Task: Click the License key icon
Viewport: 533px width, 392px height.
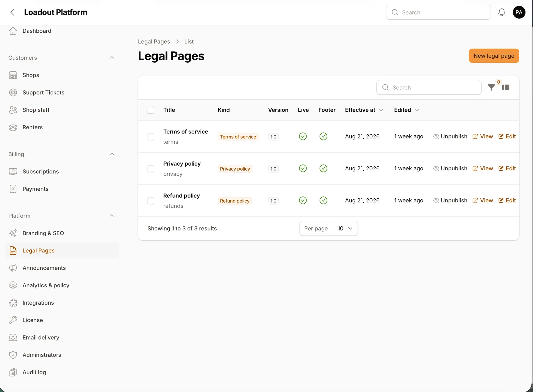Action: 13,320
